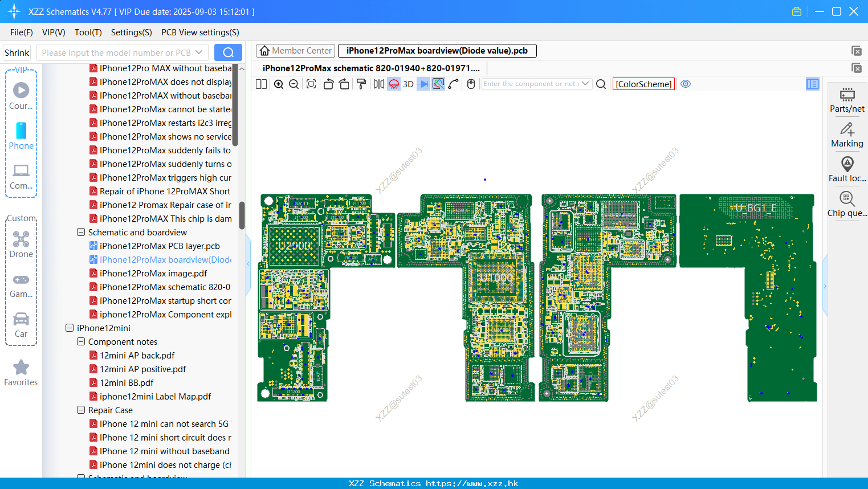Collapse the Repair Case folder
The width and height of the screenshot is (868, 489).
coord(81,410)
